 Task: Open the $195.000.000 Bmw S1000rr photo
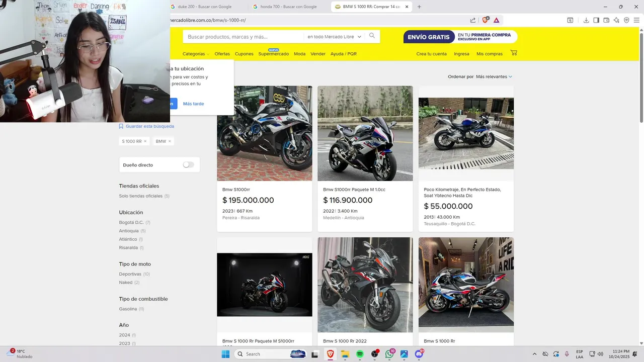click(x=265, y=133)
